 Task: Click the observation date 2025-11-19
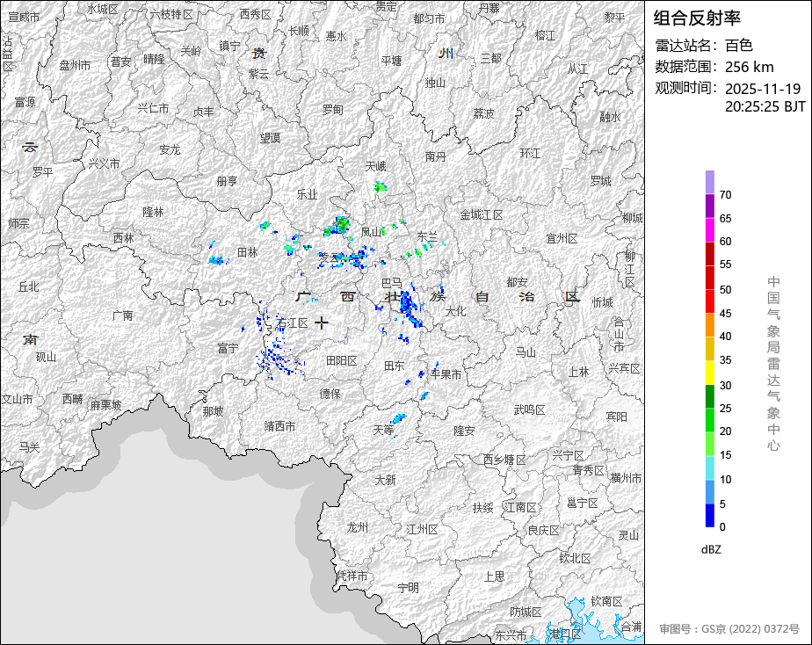(762, 89)
